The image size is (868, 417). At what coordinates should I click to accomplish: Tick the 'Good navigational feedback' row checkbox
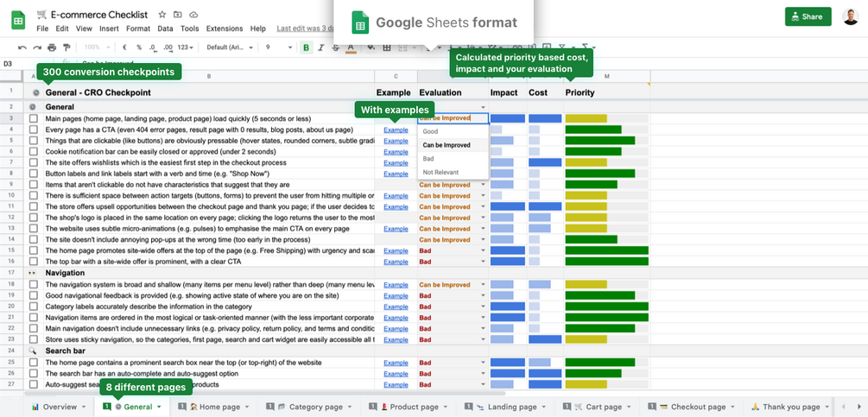pyautogui.click(x=34, y=295)
